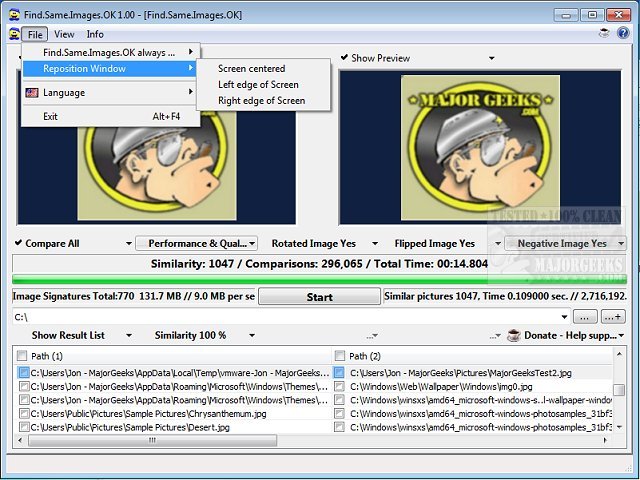Choose Right edge of Screen
The width and height of the screenshot is (640, 480).
tap(263, 100)
